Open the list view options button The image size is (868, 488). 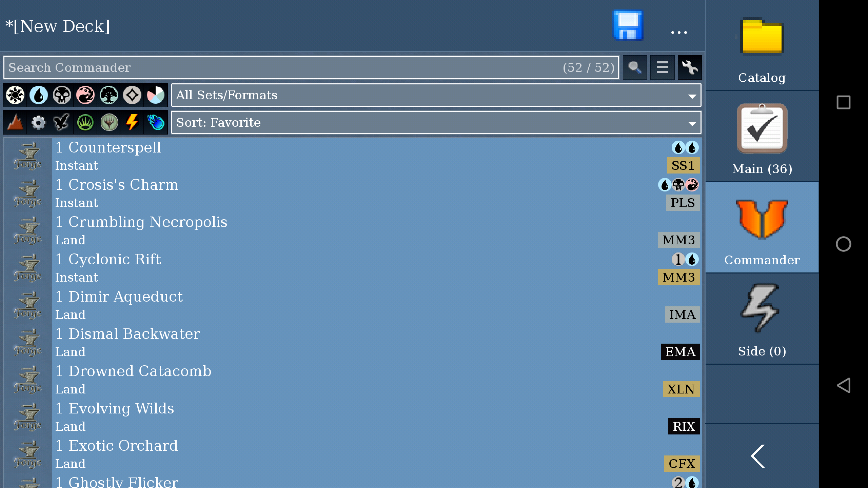pyautogui.click(x=662, y=67)
